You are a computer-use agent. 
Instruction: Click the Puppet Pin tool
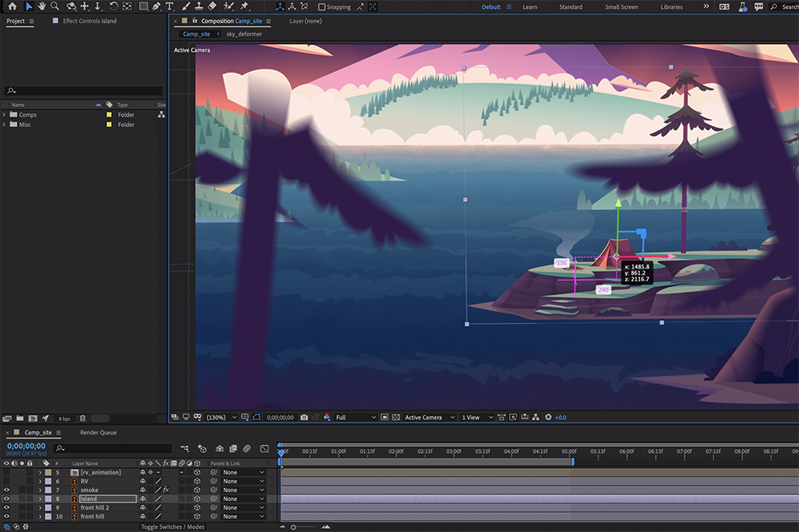click(244, 6)
